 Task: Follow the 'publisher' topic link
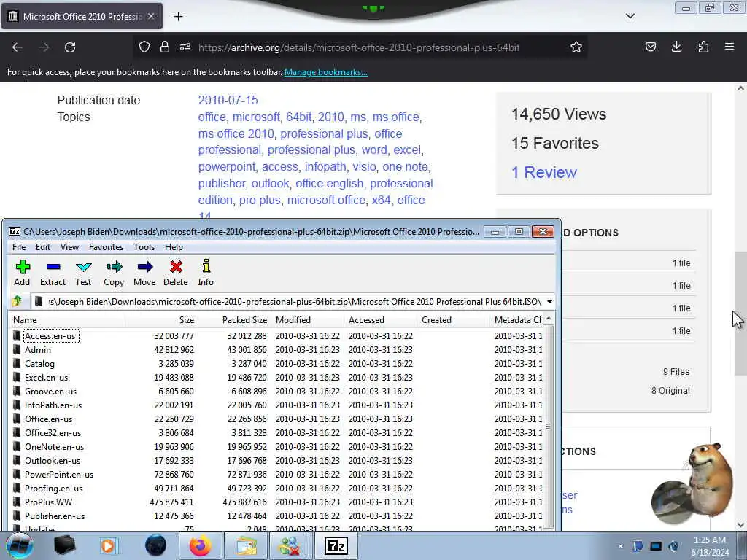[222, 183]
